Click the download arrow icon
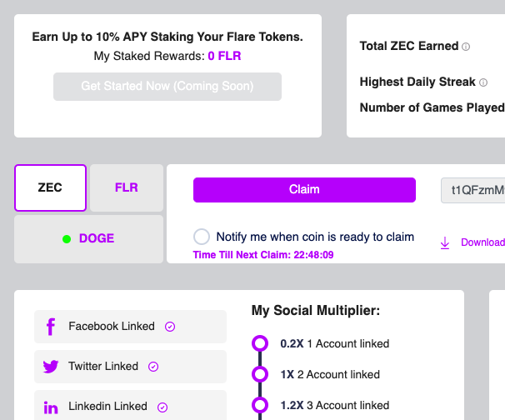This screenshot has width=505, height=420. 445,242
